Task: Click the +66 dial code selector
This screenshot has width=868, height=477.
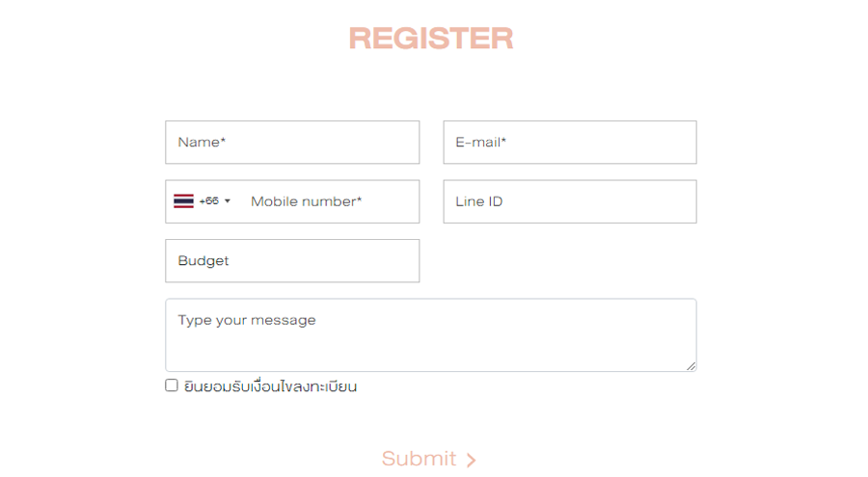Action: pos(208,201)
